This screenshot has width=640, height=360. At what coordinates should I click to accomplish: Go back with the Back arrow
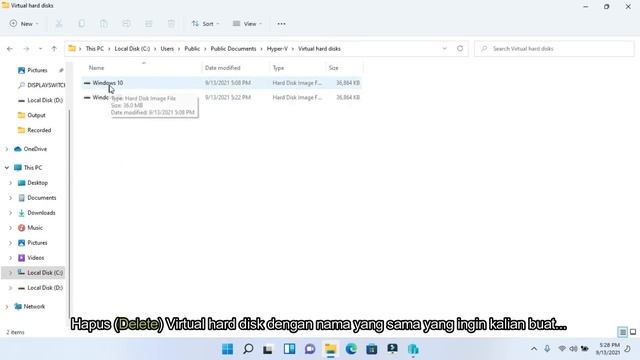[x=10, y=49]
